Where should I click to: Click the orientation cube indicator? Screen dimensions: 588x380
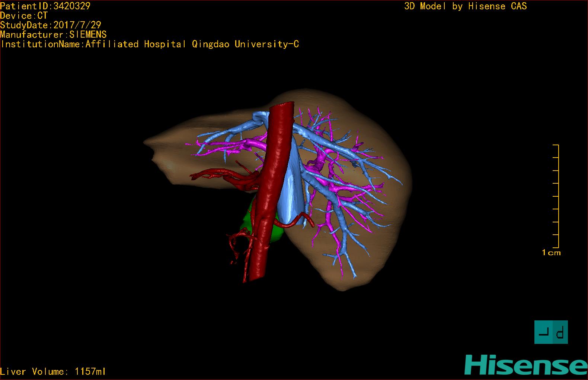coord(551,332)
